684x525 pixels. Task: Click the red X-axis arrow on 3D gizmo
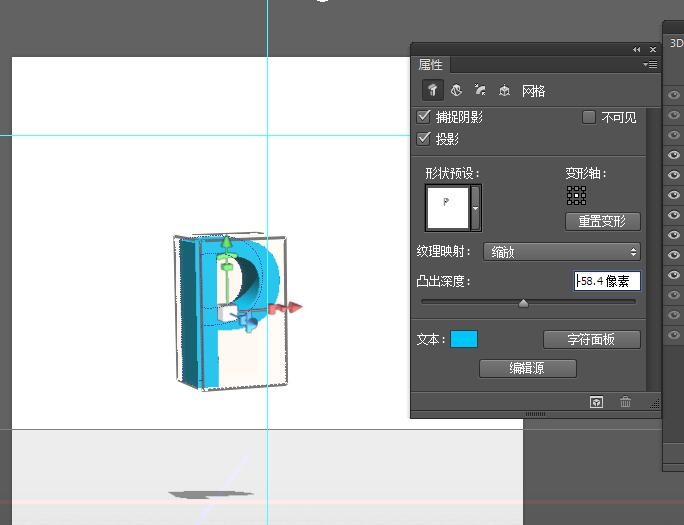click(x=294, y=308)
